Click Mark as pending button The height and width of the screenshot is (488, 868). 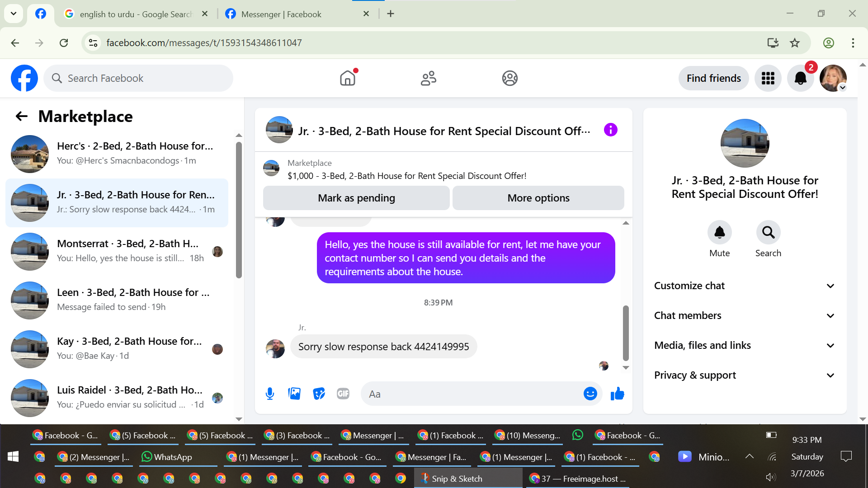click(356, 198)
